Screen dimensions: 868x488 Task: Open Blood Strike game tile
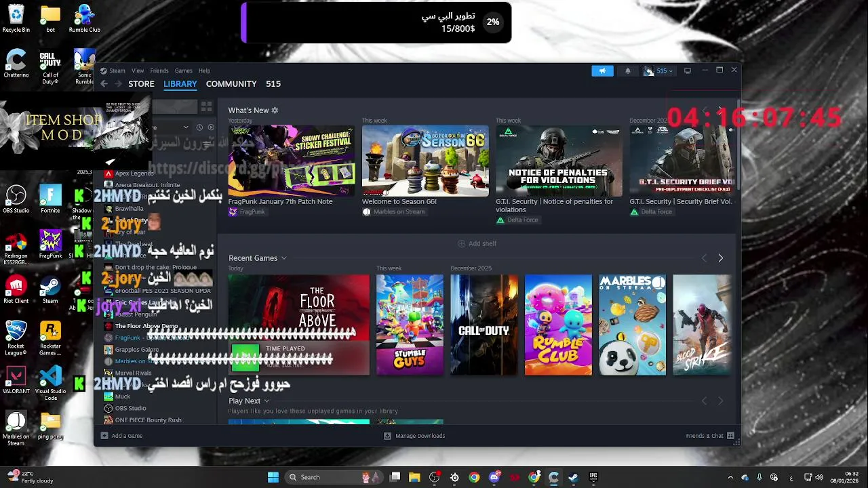(702, 325)
